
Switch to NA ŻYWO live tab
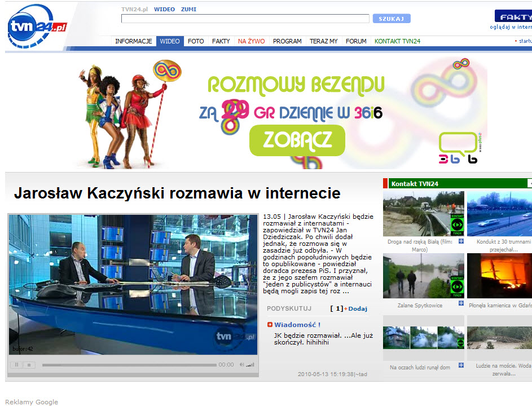pyautogui.click(x=251, y=41)
